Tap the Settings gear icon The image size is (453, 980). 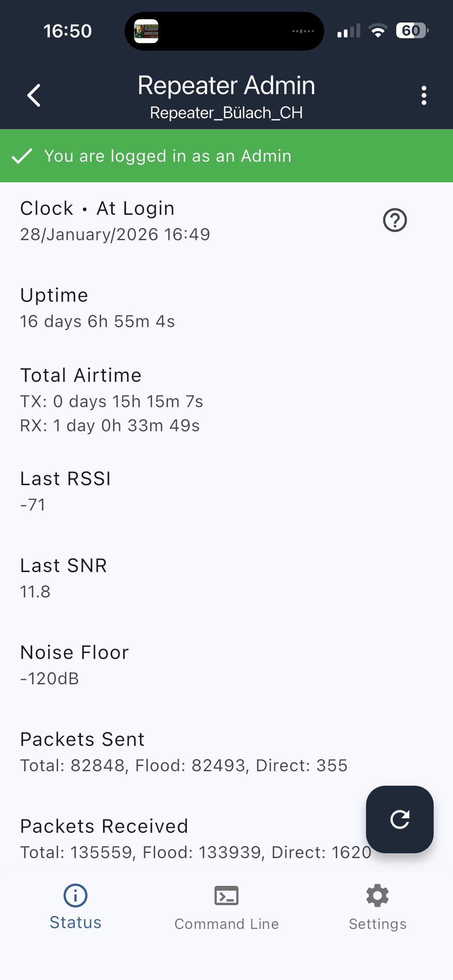(x=377, y=896)
